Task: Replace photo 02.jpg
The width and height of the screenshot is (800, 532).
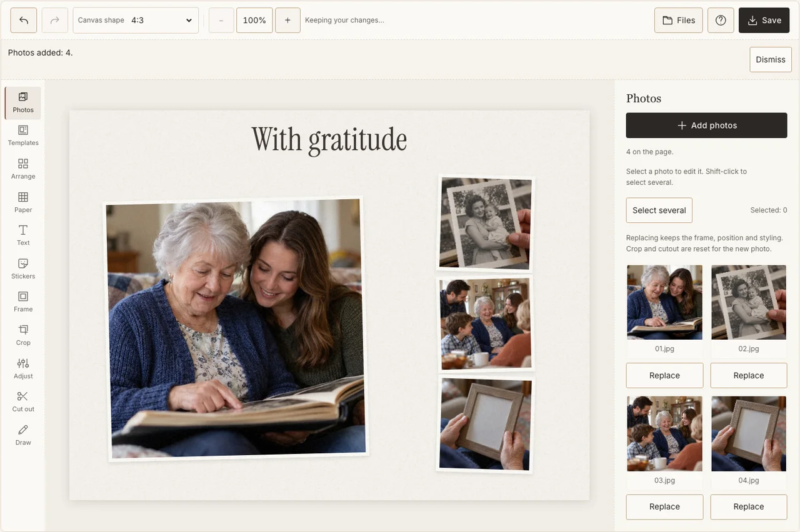Action: (749, 375)
